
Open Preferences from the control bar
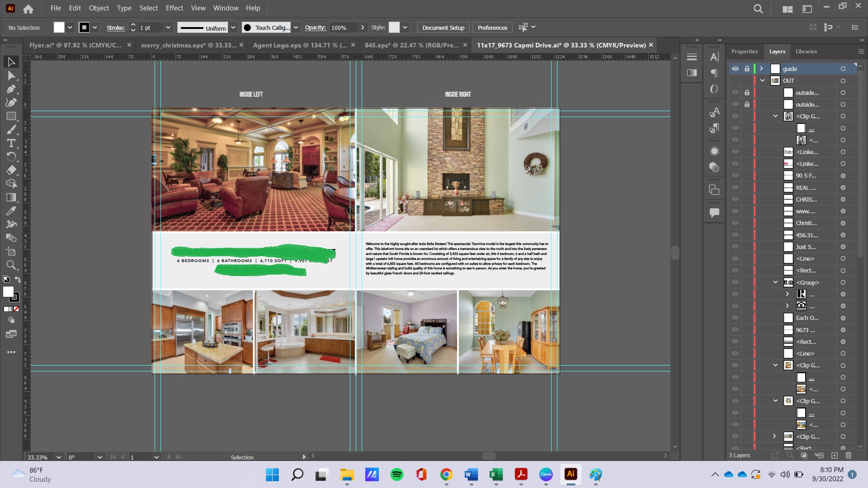pos(492,28)
